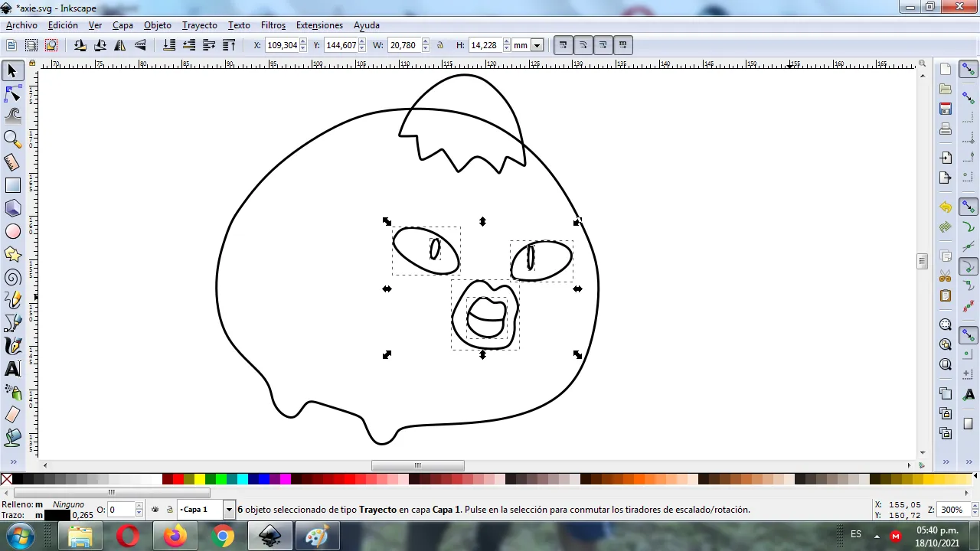
Task: Click Select all in all layers icon
Action: click(x=31, y=45)
